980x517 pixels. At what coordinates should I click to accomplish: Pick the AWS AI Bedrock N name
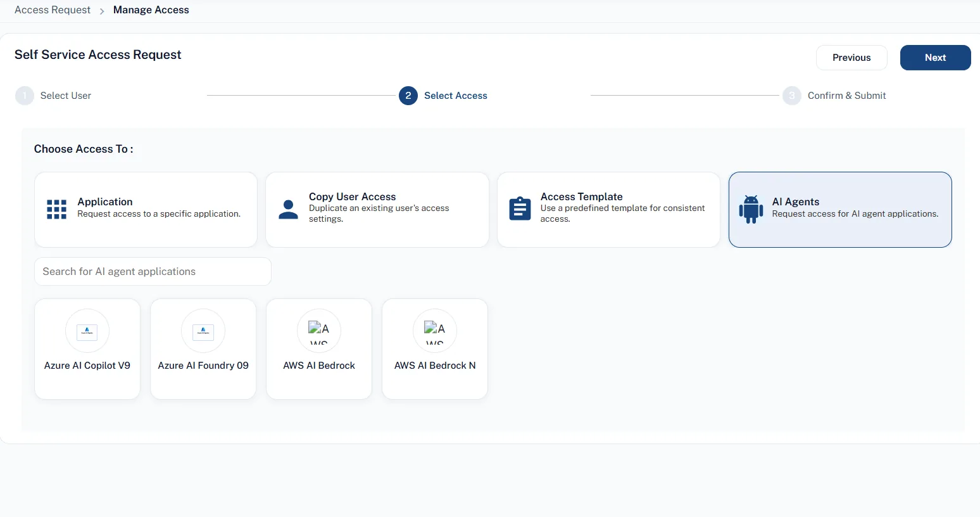point(435,366)
